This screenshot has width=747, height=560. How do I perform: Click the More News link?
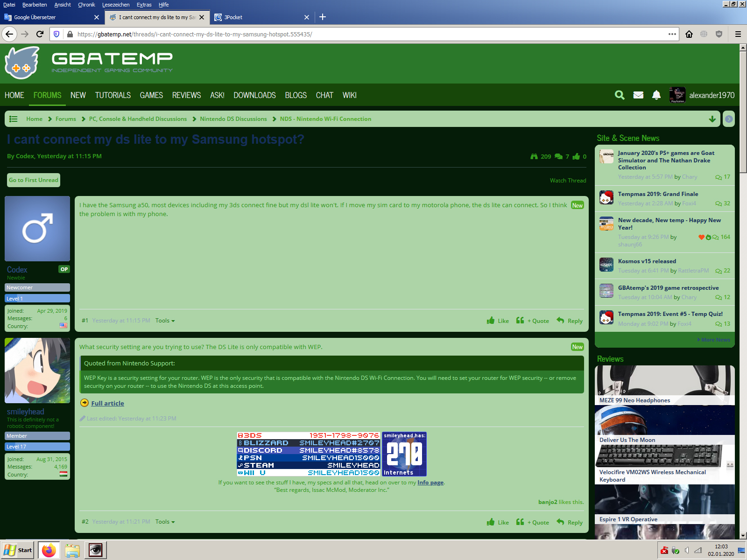pos(714,340)
